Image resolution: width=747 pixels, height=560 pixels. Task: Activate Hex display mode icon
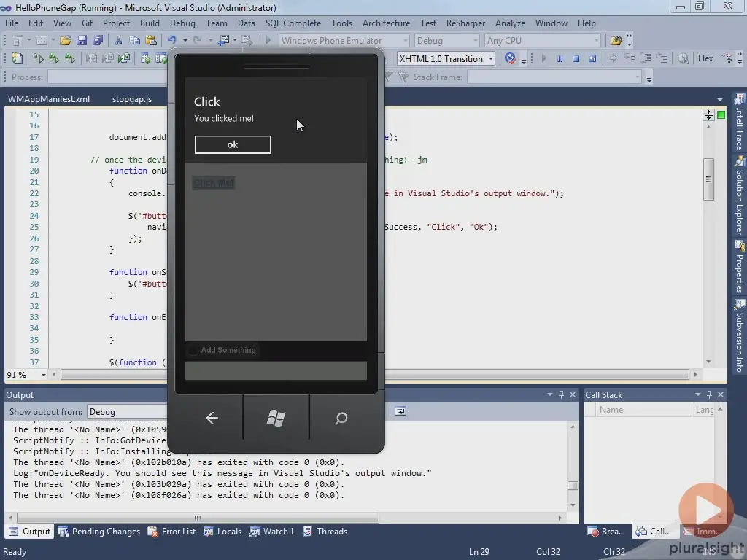coord(705,58)
